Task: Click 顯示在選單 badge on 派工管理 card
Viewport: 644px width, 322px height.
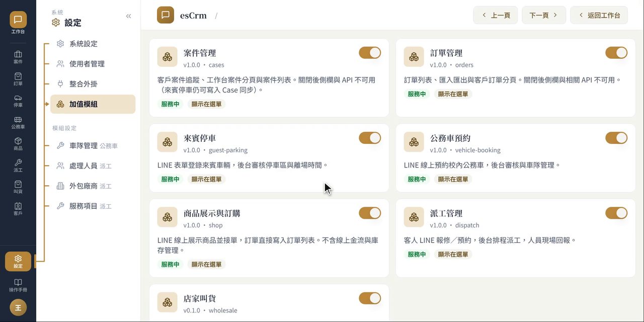Action: click(453, 254)
